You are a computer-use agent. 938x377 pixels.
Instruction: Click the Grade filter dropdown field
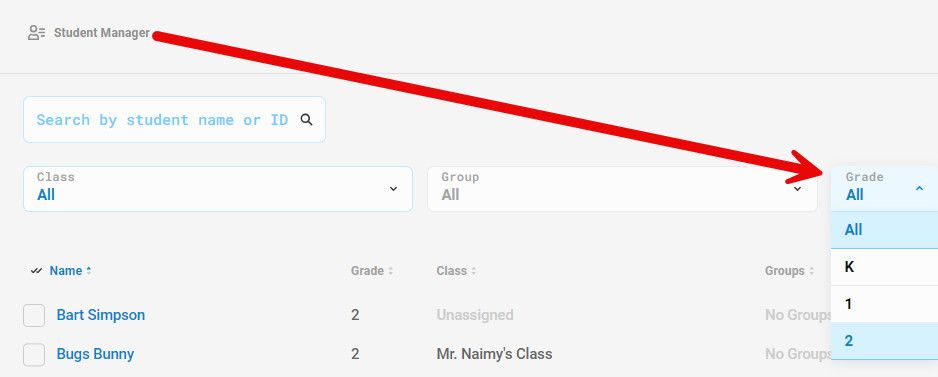click(x=884, y=188)
